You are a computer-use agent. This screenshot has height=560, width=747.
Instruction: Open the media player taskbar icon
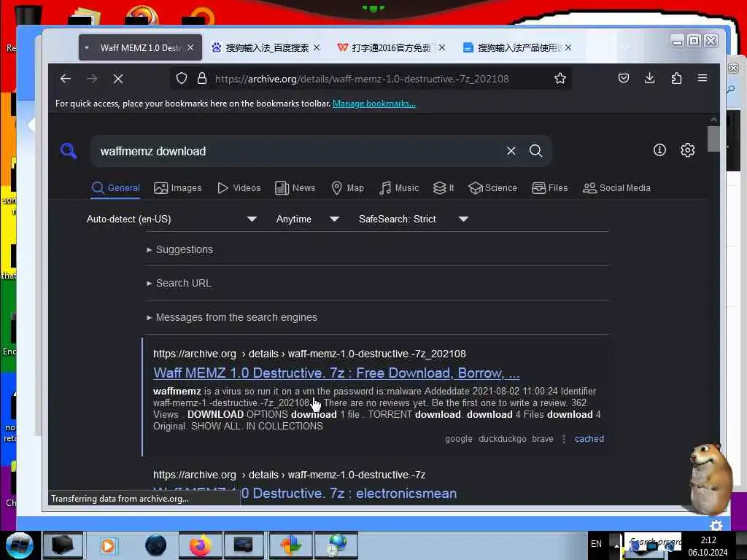(108, 545)
